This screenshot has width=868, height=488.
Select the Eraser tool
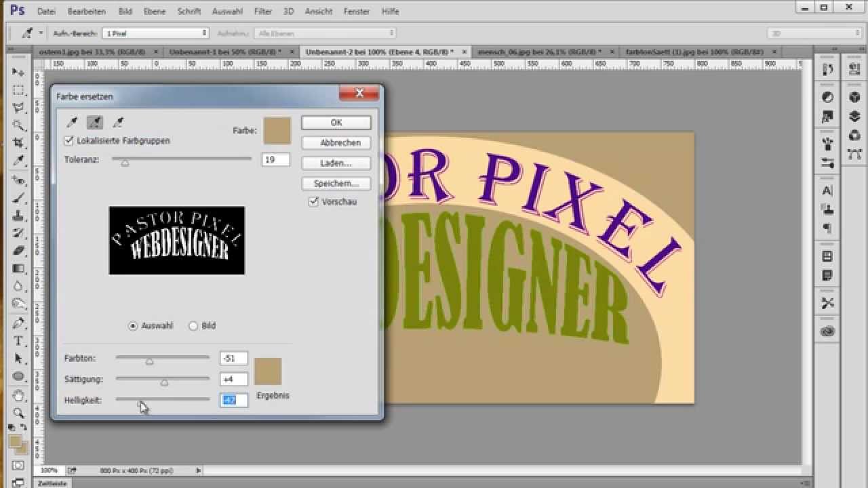(x=18, y=251)
